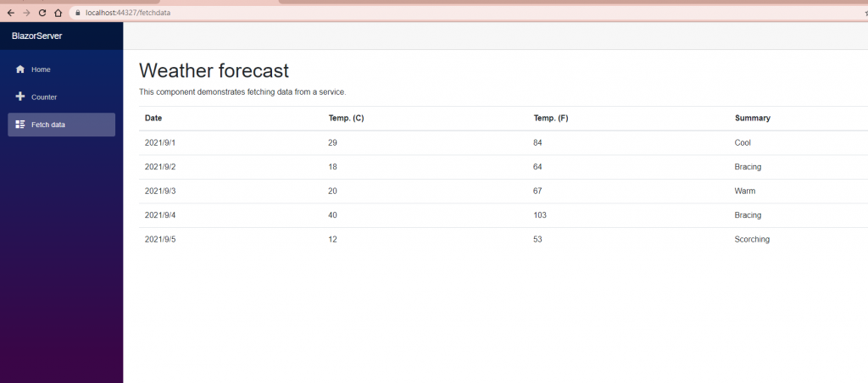Click the Celsius value 29
868x383 pixels.
(332, 143)
